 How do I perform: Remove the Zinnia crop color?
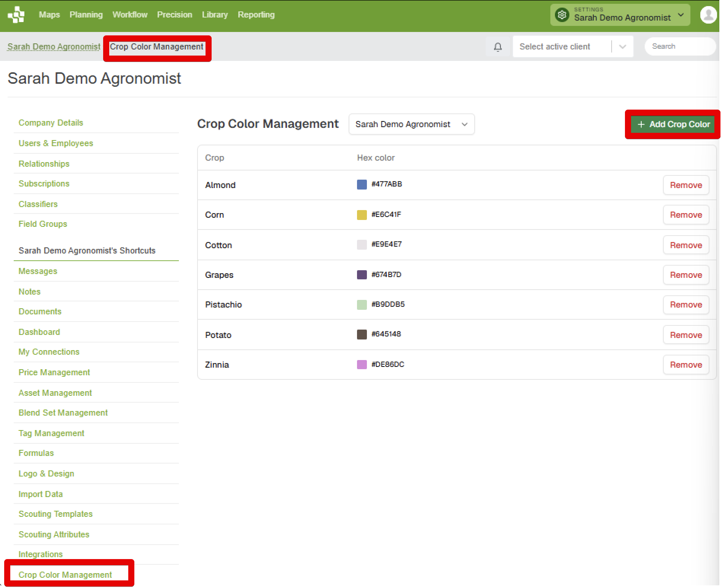pos(685,365)
